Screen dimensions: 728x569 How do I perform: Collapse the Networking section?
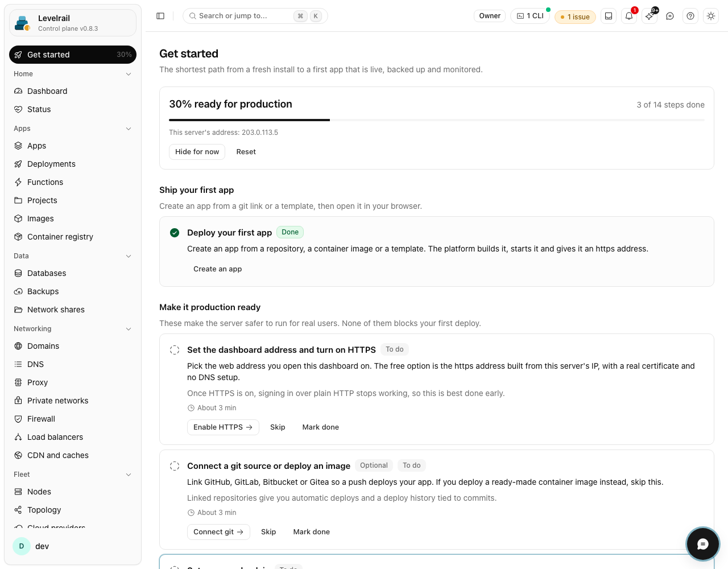73,329
